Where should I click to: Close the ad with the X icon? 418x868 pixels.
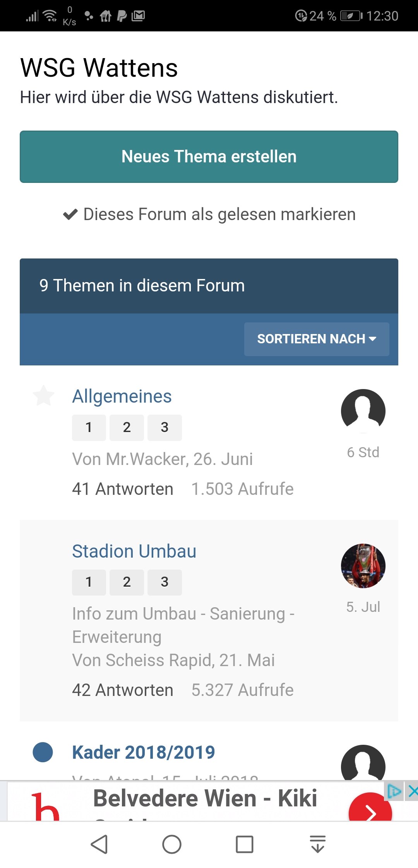[x=413, y=792]
